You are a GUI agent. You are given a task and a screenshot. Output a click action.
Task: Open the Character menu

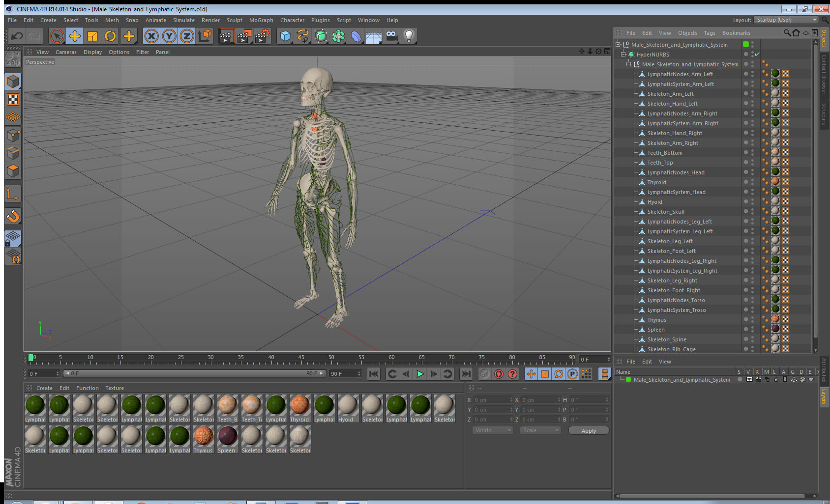coord(292,20)
